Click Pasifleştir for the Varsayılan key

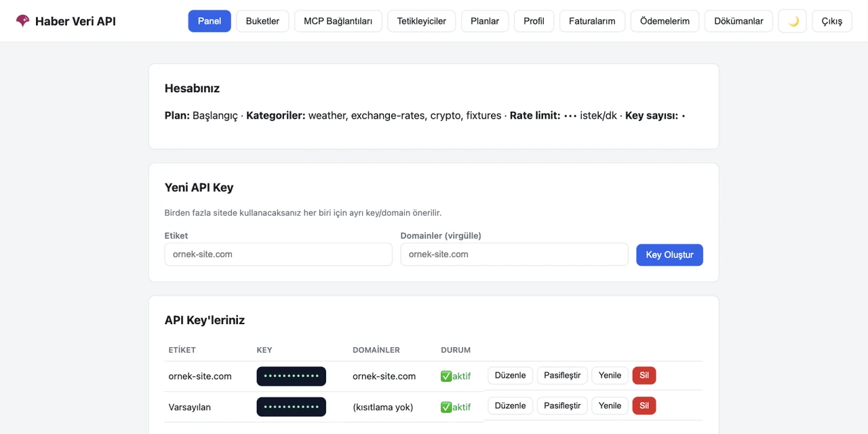point(563,406)
